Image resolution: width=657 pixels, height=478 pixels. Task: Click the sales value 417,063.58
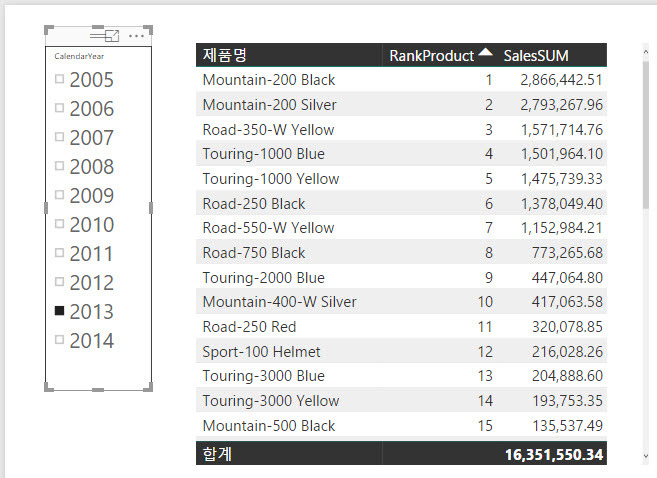567,302
